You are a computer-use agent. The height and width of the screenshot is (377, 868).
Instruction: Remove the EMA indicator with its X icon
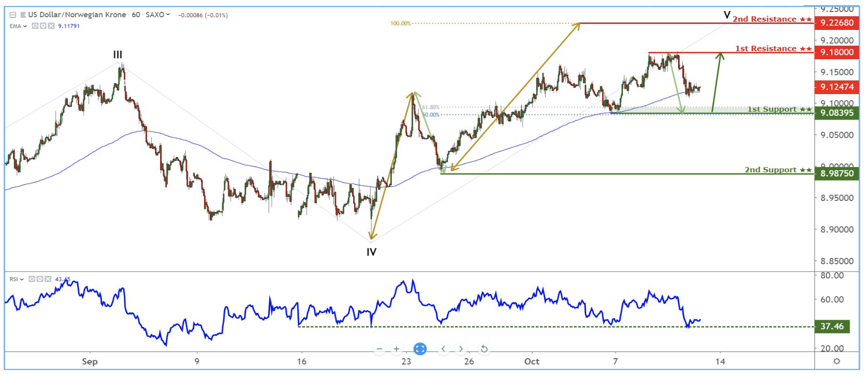click(x=51, y=26)
